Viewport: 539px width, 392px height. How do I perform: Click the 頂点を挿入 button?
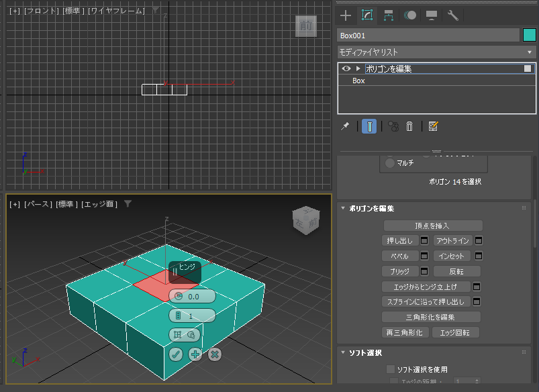point(433,226)
